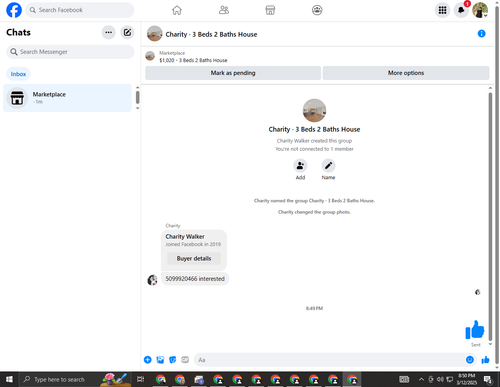Open the Windows notification center icon
500x387 pixels.
tap(488, 379)
